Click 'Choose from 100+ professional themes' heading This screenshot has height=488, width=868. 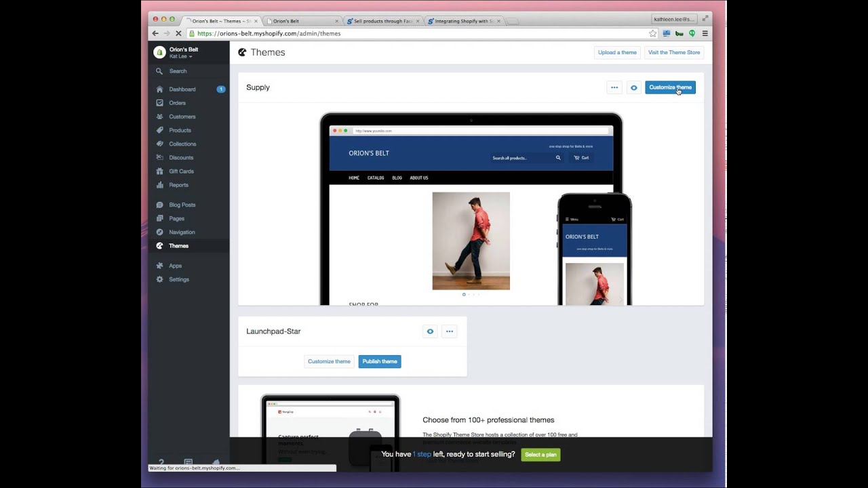[x=488, y=420]
